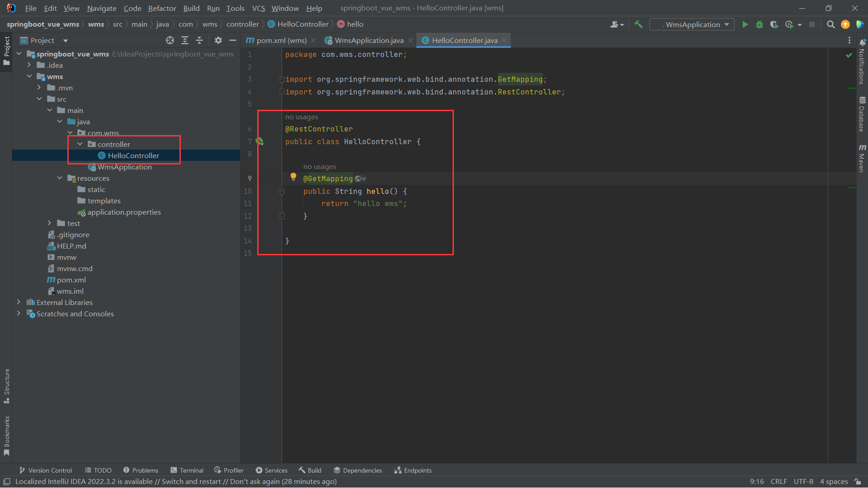Collapse all nodes in the Project tree
The width and height of the screenshot is (868, 488).
199,40
